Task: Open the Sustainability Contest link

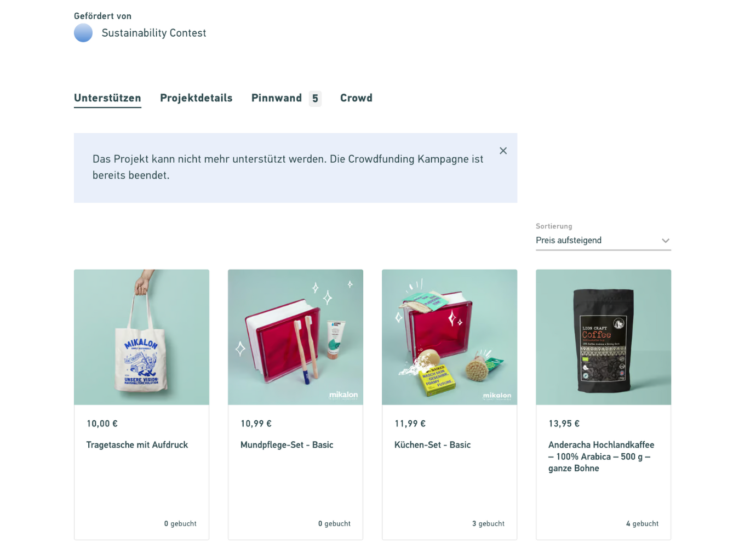Action: (x=154, y=33)
